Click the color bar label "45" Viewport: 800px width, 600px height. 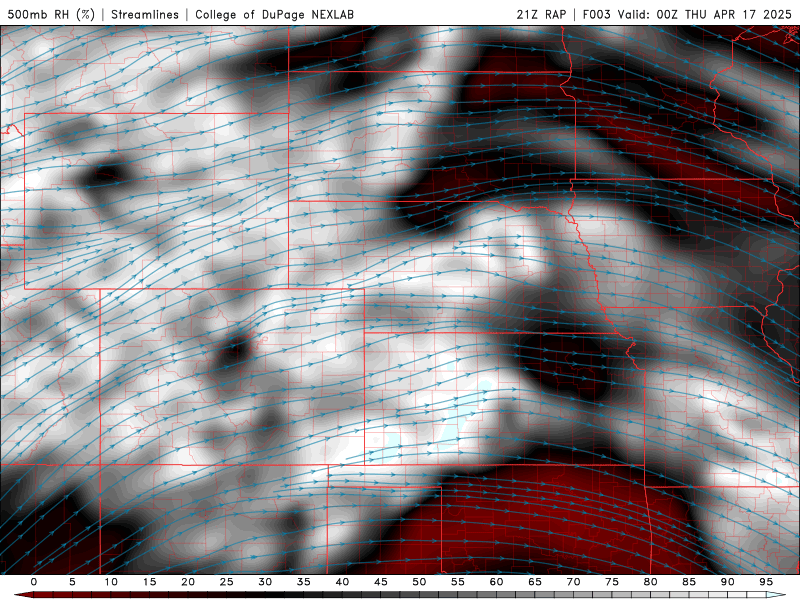pos(381,582)
